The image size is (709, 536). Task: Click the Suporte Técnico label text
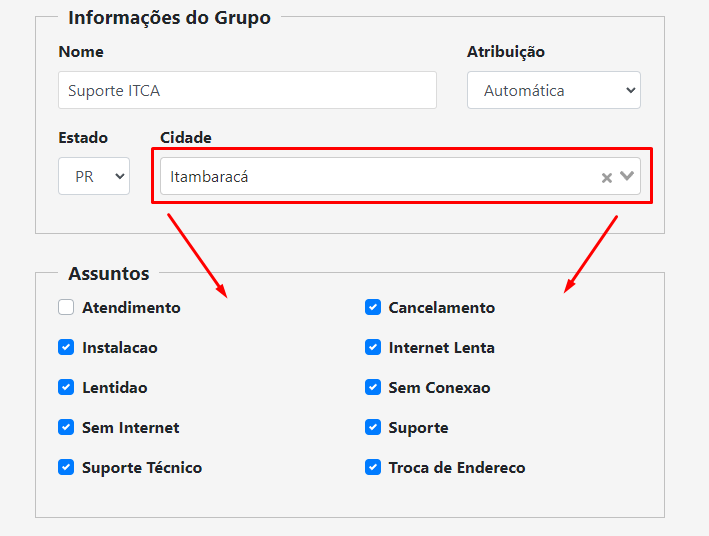click(142, 468)
